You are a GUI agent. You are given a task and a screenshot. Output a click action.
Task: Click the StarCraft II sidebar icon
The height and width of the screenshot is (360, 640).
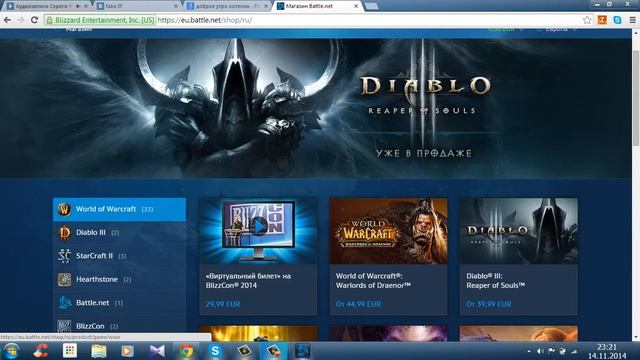click(64, 256)
